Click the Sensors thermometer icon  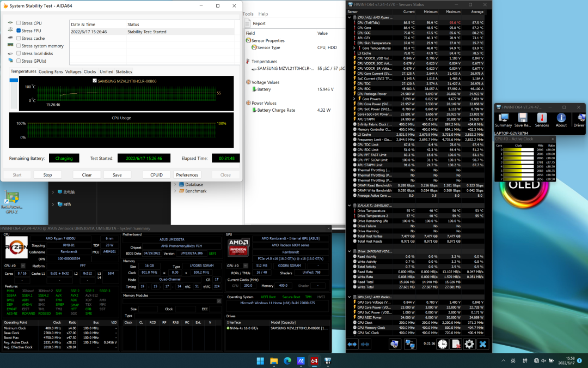click(542, 118)
